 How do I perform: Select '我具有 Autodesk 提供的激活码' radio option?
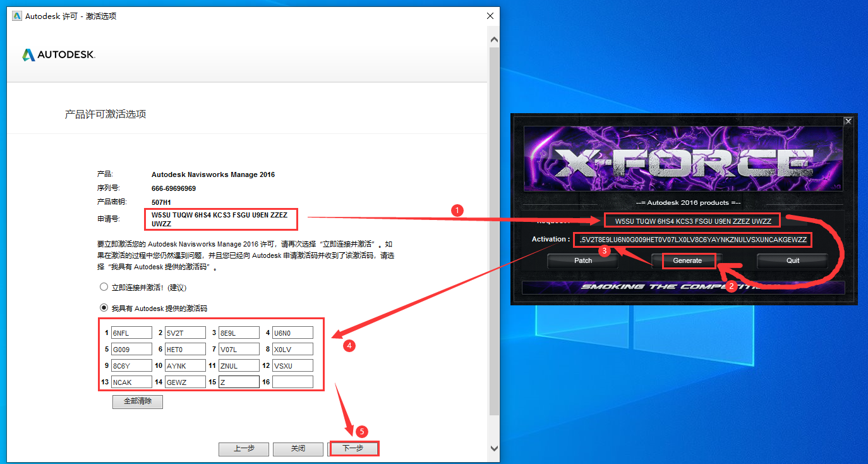tap(104, 308)
